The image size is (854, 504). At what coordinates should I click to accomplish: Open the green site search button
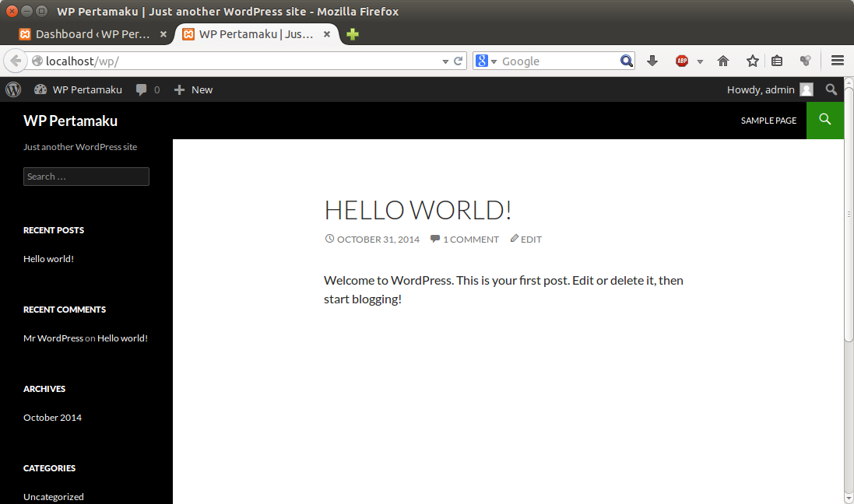(x=825, y=121)
